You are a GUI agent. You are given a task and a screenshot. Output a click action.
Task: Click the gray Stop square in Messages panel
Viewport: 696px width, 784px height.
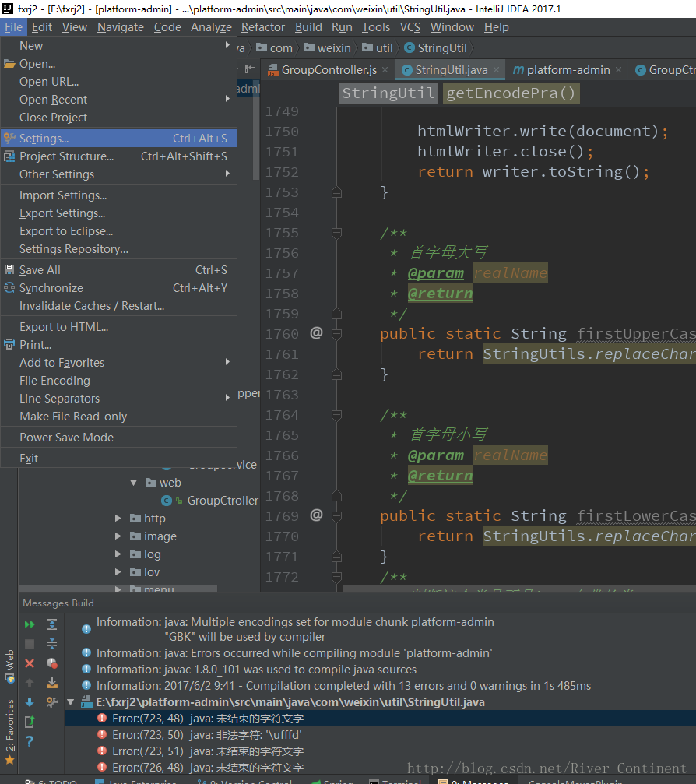click(x=30, y=644)
